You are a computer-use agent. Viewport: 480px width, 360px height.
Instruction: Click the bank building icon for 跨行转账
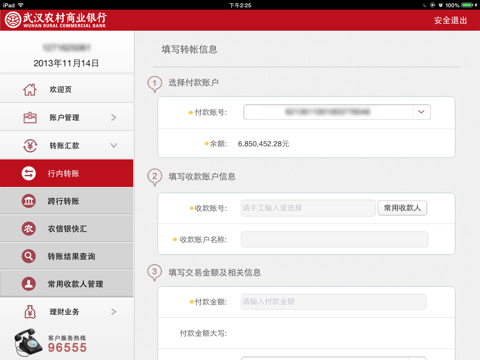[29, 201]
